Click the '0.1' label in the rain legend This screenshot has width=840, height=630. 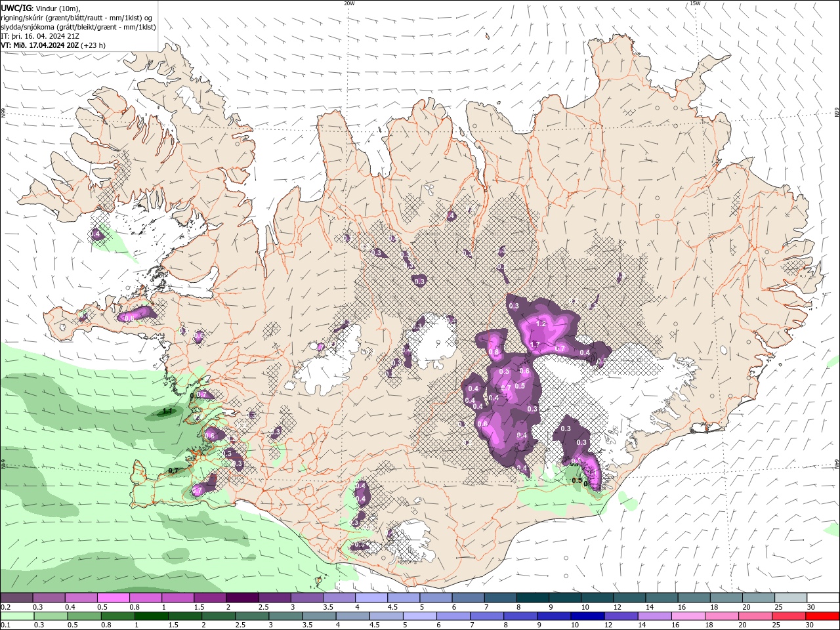[6, 625]
